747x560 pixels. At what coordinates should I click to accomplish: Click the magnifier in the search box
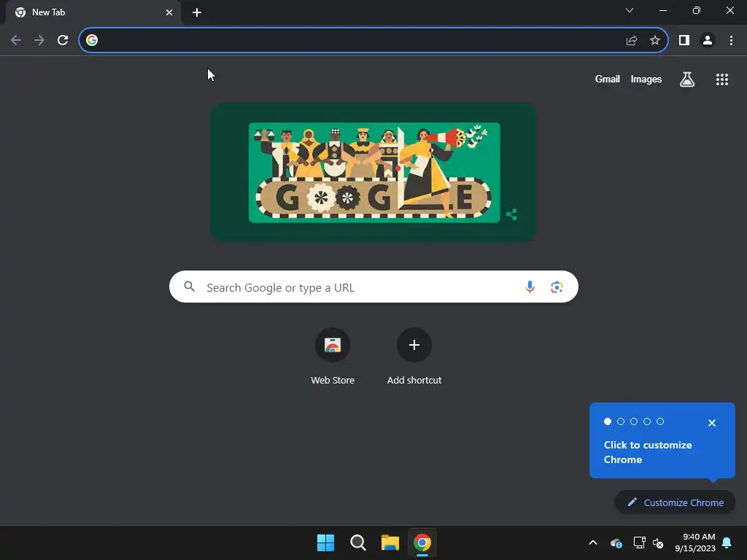click(x=189, y=287)
